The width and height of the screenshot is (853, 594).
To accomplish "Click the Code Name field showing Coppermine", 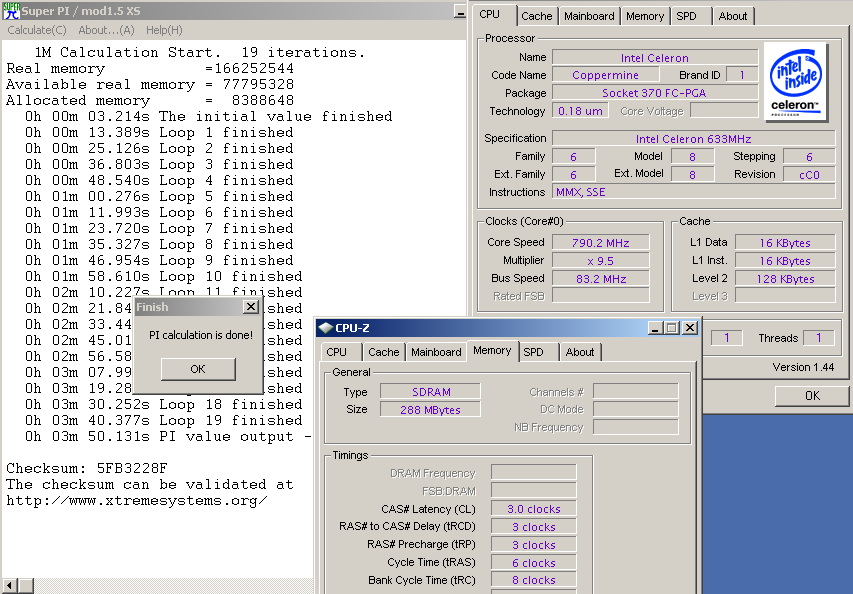I will pos(605,75).
